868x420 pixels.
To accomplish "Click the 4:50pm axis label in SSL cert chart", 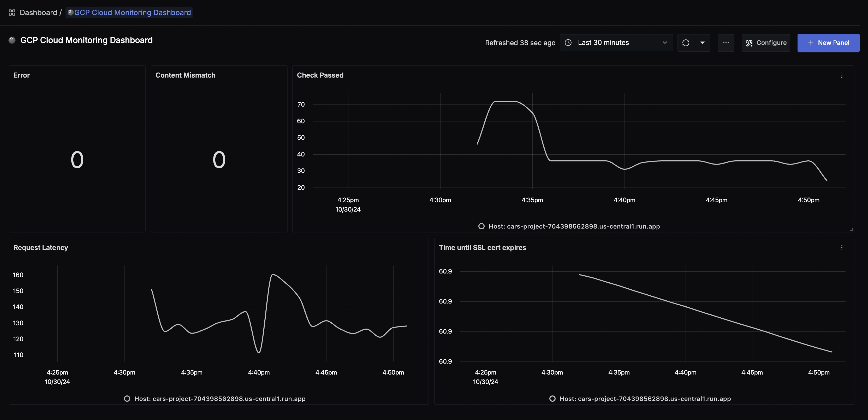I will tap(819, 372).
